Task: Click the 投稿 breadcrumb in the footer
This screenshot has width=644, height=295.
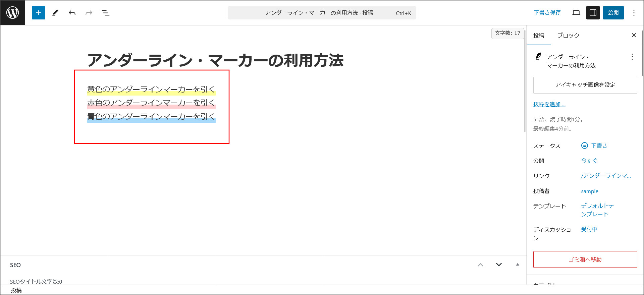Action: pyautogui.click(x=16, y=290)
